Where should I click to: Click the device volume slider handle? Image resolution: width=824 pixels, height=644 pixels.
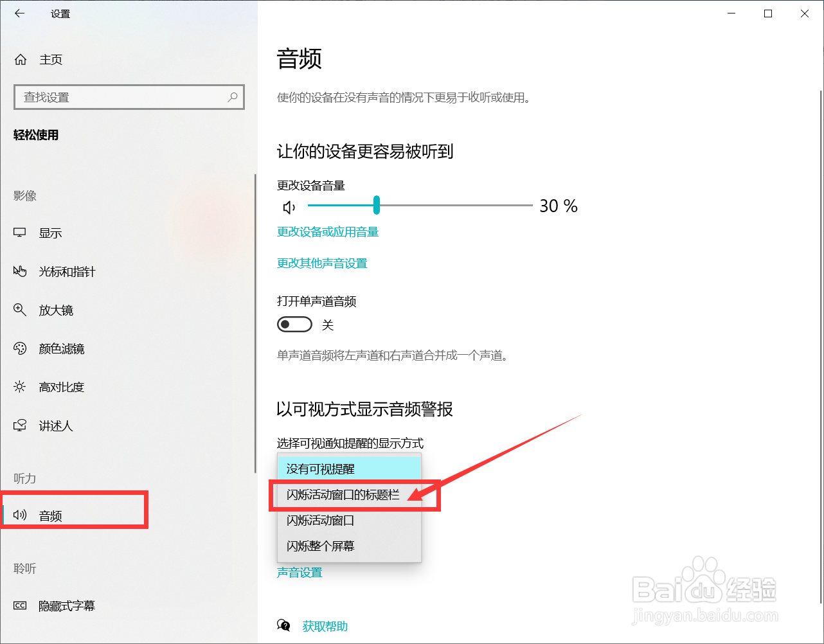(377, 206)
